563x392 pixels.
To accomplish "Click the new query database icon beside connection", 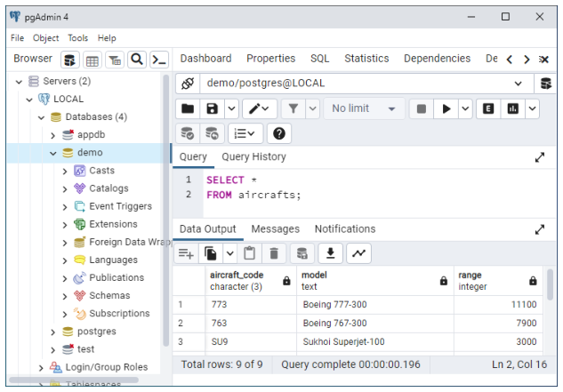I will click(x=546, y=84).
